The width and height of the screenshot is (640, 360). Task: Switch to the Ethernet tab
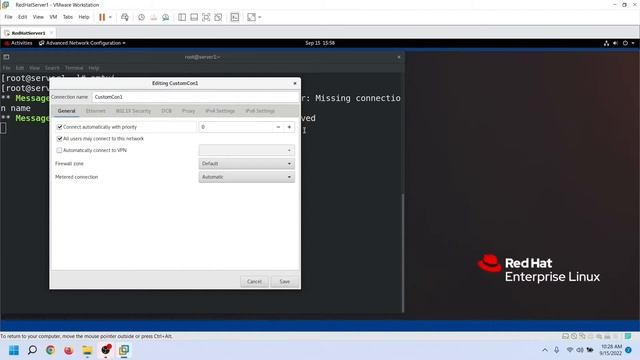coord(96,111)
